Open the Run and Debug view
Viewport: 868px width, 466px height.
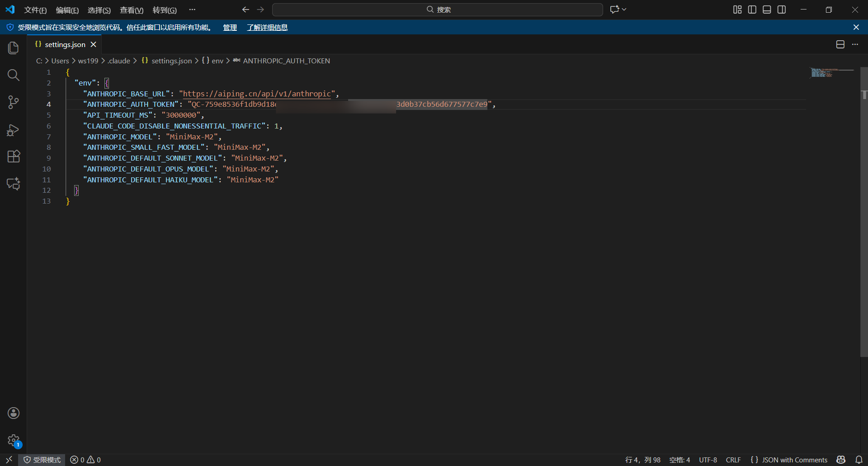pos(14,130)
